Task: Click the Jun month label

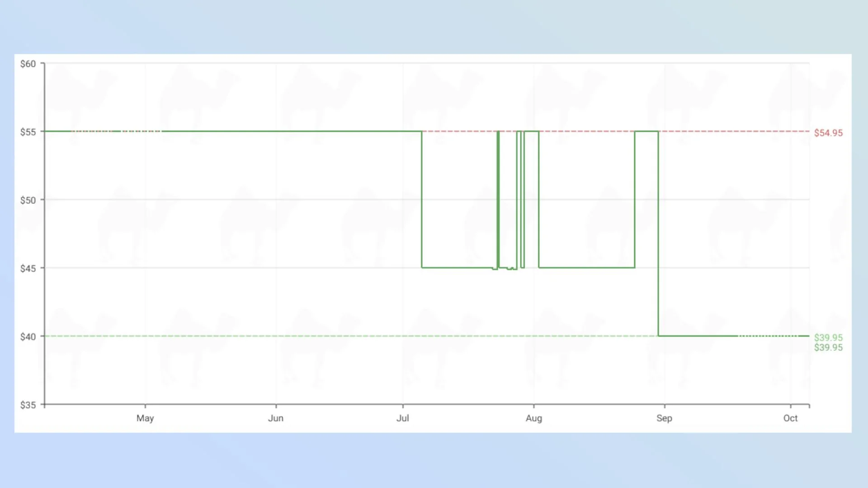Action: coord(276,418)
